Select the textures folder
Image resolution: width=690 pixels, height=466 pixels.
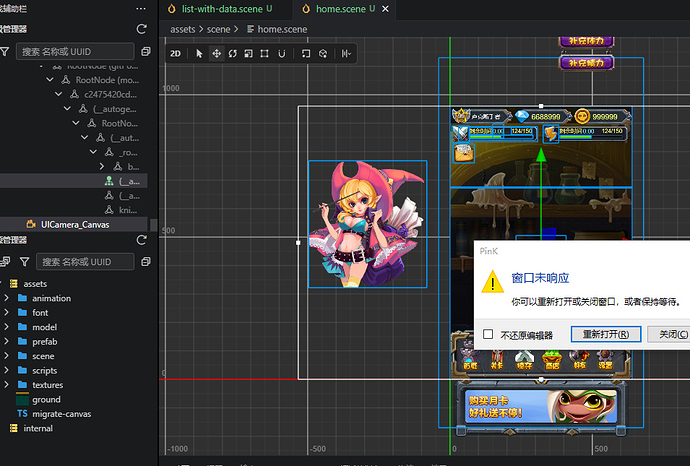coord(47,385)
